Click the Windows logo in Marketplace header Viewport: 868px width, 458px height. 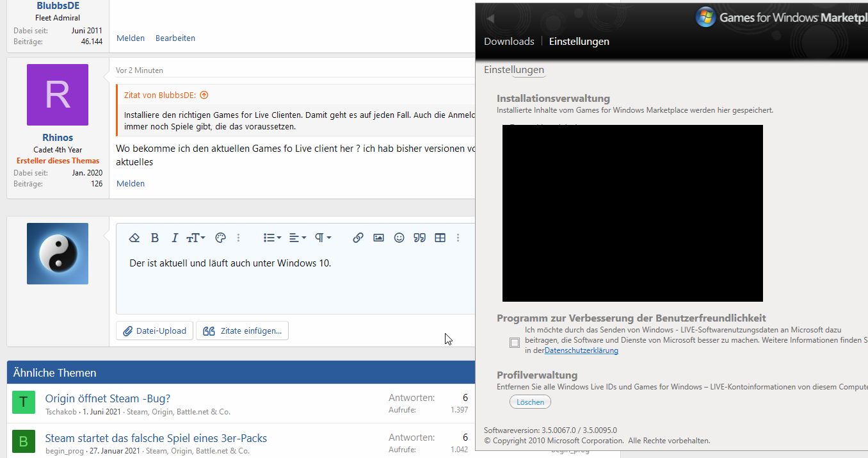click(x=705, y=17)
